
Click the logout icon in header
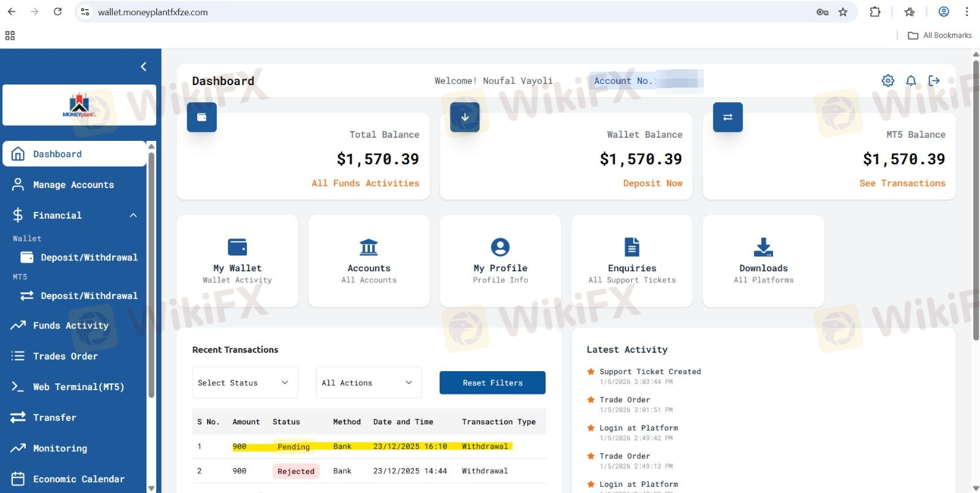click(x=933, y=81)
